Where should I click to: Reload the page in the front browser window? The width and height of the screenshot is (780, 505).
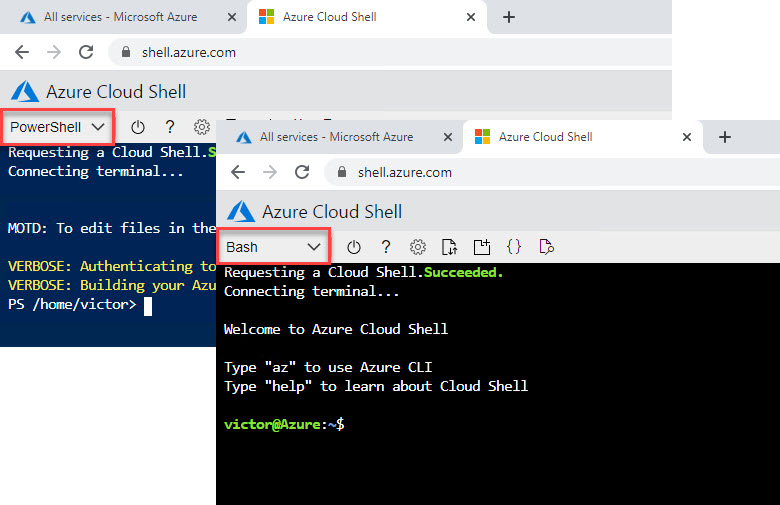[x=302, y=173]
